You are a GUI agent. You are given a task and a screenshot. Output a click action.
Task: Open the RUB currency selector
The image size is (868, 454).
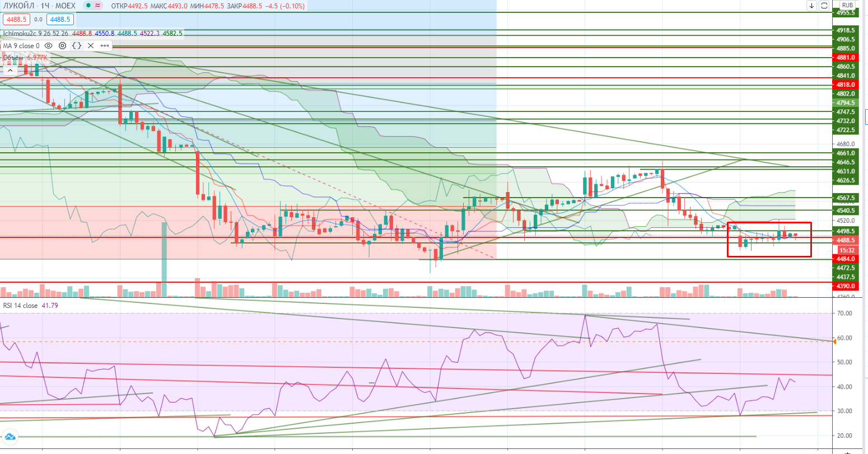point(847,5)
